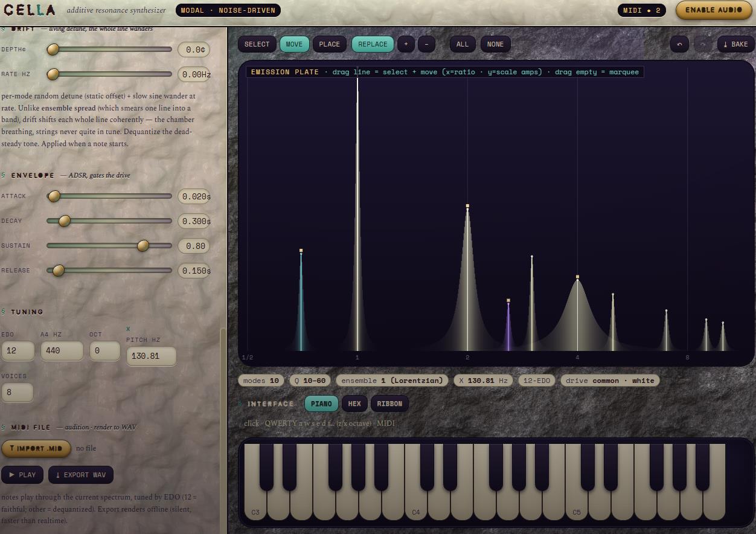756x534 pixels.
Task: Click the rate 0.00Hz value box
Action: coord(194,74)
